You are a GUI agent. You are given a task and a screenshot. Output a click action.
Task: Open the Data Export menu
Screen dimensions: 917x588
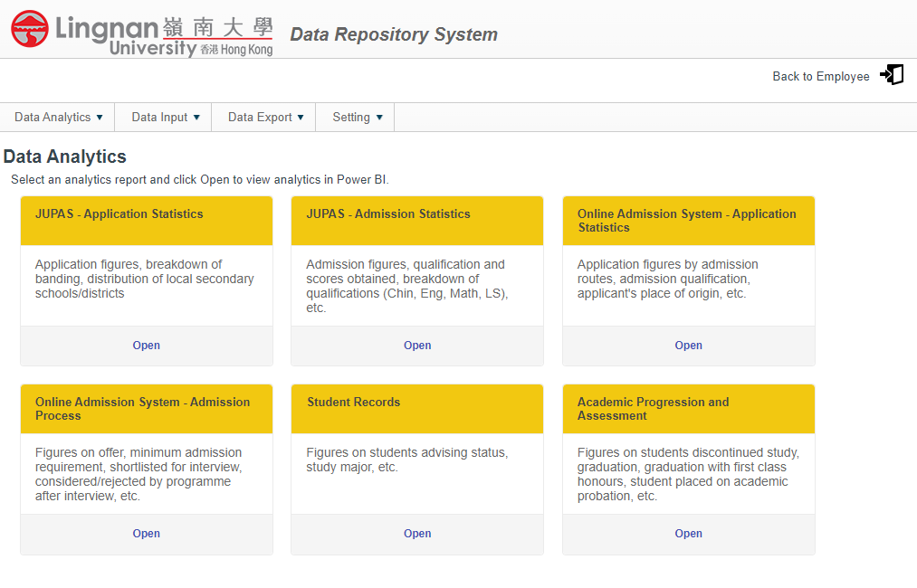point(264,118)
